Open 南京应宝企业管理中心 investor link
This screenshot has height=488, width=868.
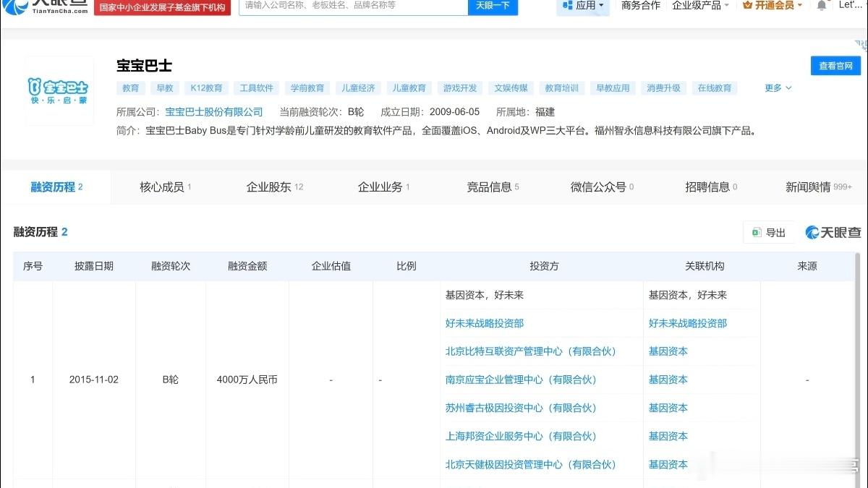(x=521, y=380)
